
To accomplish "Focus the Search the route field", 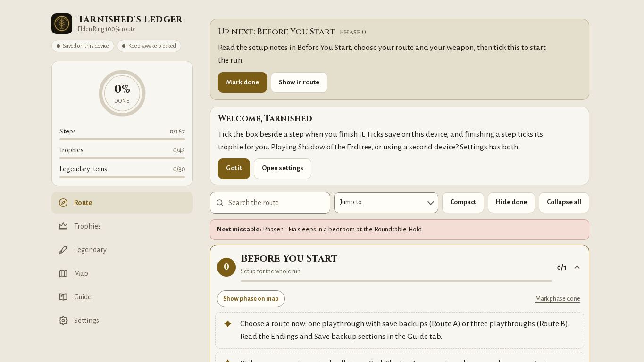I will click(x=270, y=203).
